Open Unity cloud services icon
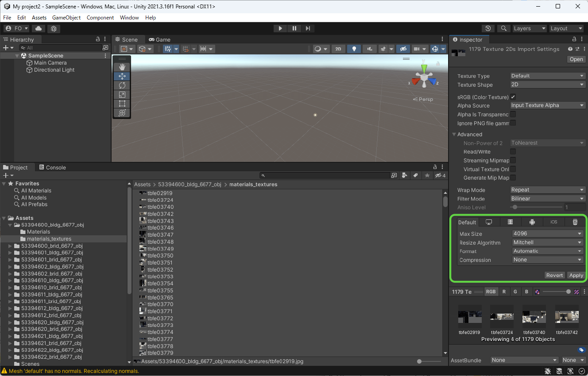Viewport: 588px width, 376px height. [39, 28]
